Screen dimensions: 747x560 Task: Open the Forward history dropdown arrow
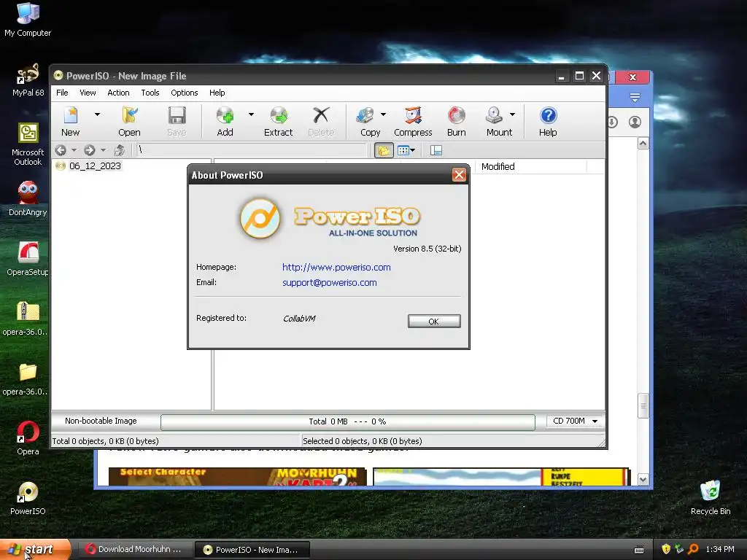pos(103,150)
